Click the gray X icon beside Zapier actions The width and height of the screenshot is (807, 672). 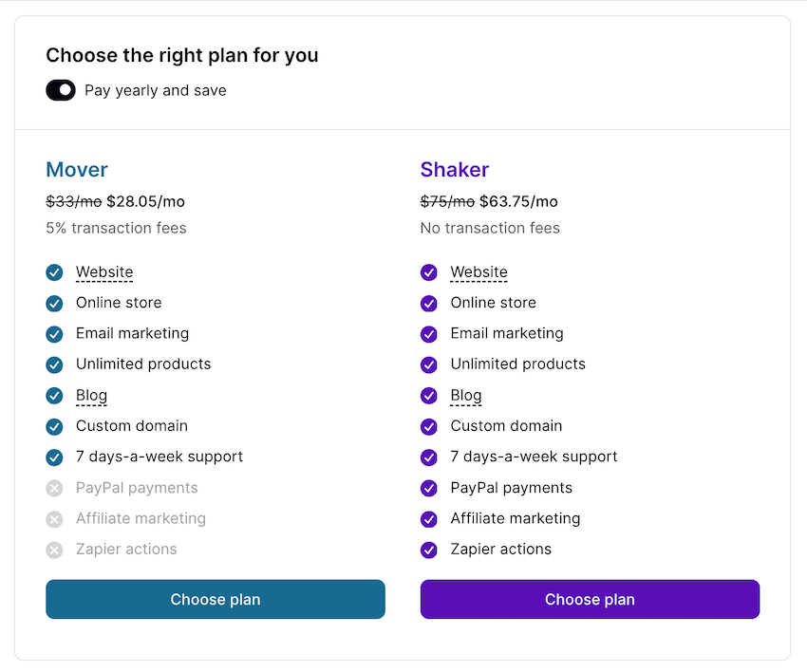pyautogui.click(x=55, y=550)
